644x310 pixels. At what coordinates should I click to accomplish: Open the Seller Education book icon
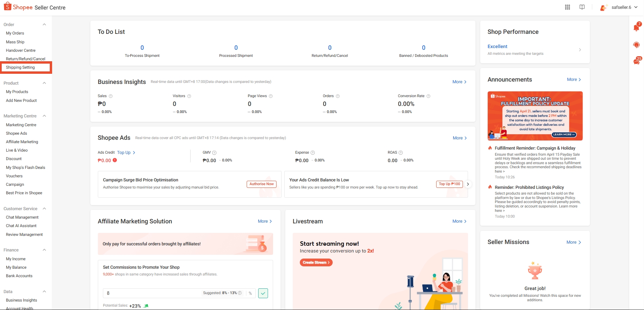(582, 7)
